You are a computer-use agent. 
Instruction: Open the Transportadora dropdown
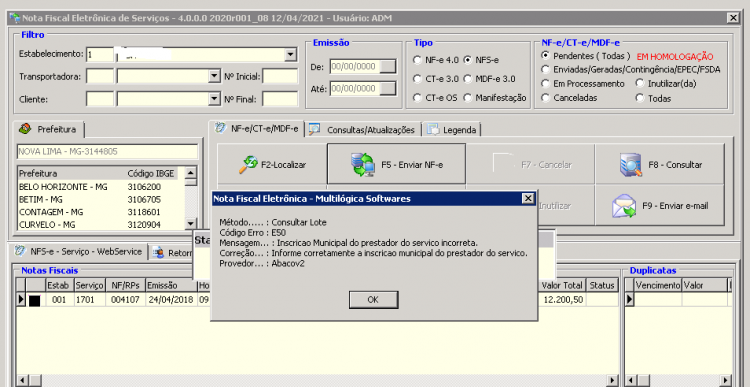click(x=213, y=76)
